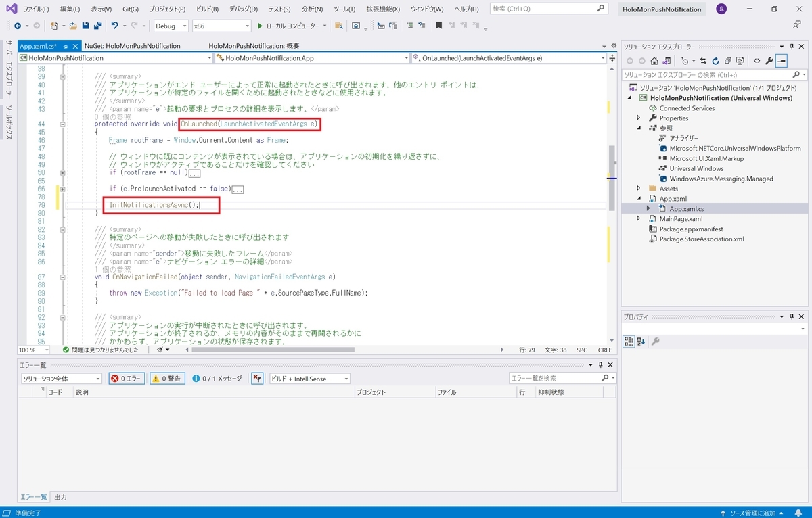The image size is (812, 518).
Task: Click the Navigate Backward arrow in toolbar
Action: click(18, 26)
